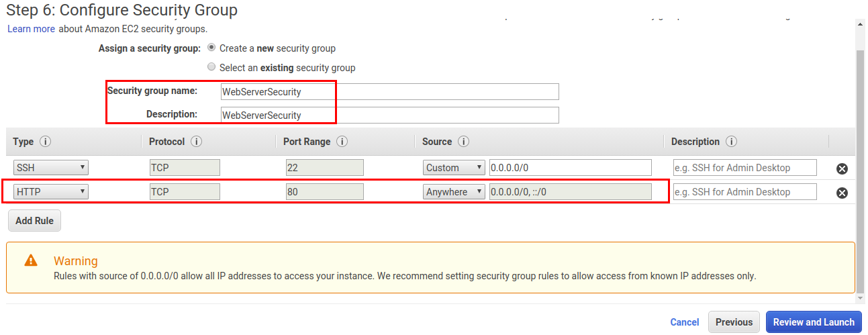Viewport: 868px width, 335px height.
Task: Click the info icon beside Port Range
Action: click(x=342, y=142)
